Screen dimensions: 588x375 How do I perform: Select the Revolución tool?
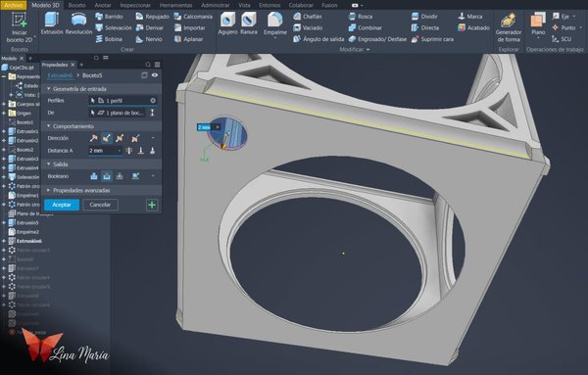tap(78, 23)
